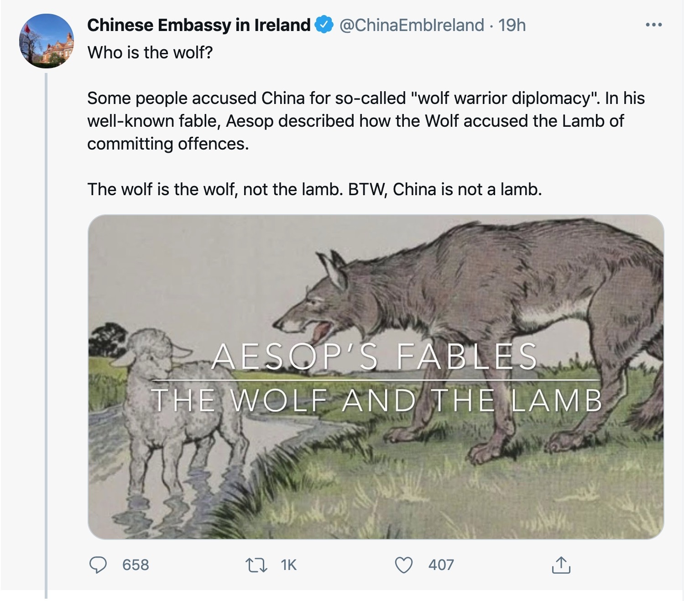Click the blue verified badge icon
Viewport: 700px width, 601px height.
tap(324, 25)
